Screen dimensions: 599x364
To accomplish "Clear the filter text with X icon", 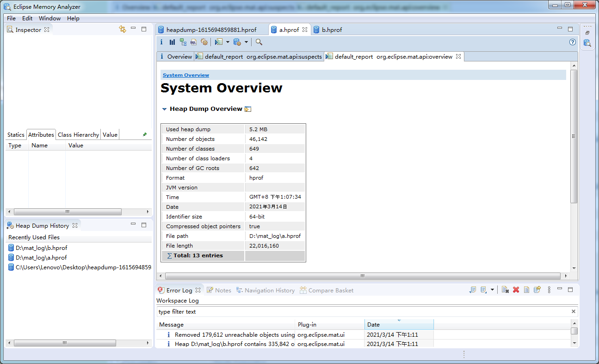I will 574,312.
